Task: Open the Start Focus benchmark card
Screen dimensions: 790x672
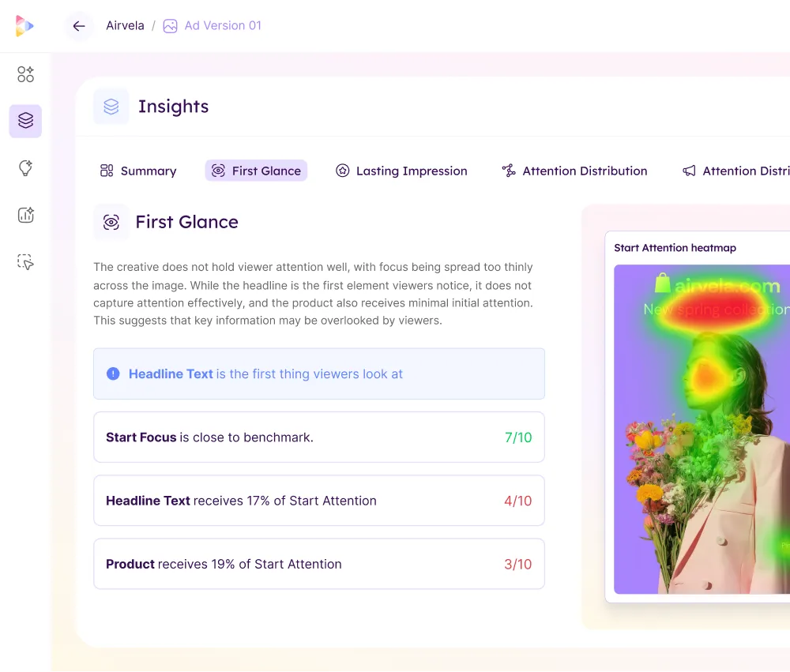Action: pyautogui.click(x=319, y=437)
